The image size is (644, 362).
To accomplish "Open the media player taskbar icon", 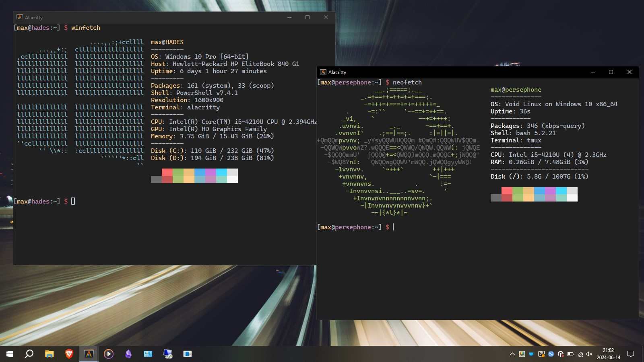I will point(108,354).
